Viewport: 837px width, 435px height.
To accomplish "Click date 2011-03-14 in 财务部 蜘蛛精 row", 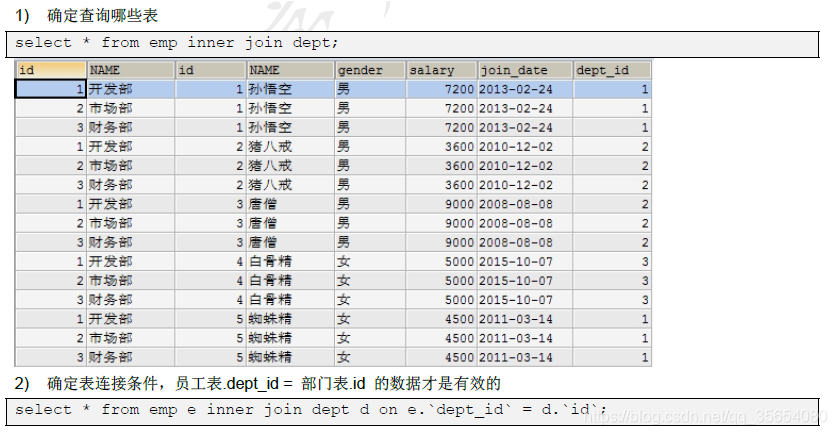I will (x=516, y=358).
